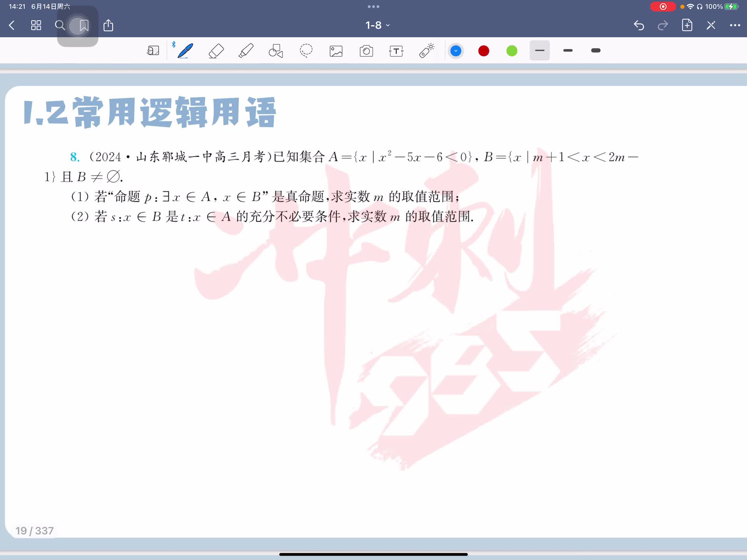This screenshot has width=747, height=560.
Task: Select the Pen tool
Action: pyautogui.click(x=185, y=51)
